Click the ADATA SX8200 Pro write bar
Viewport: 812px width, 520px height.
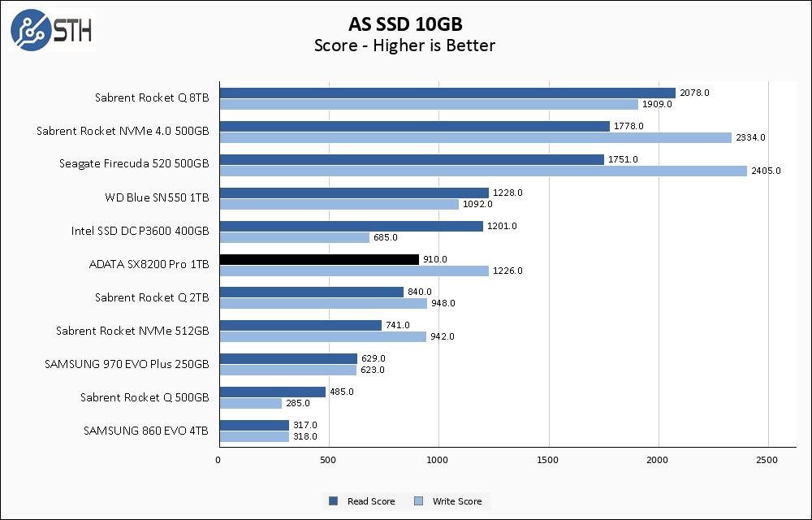coord(354,271)
